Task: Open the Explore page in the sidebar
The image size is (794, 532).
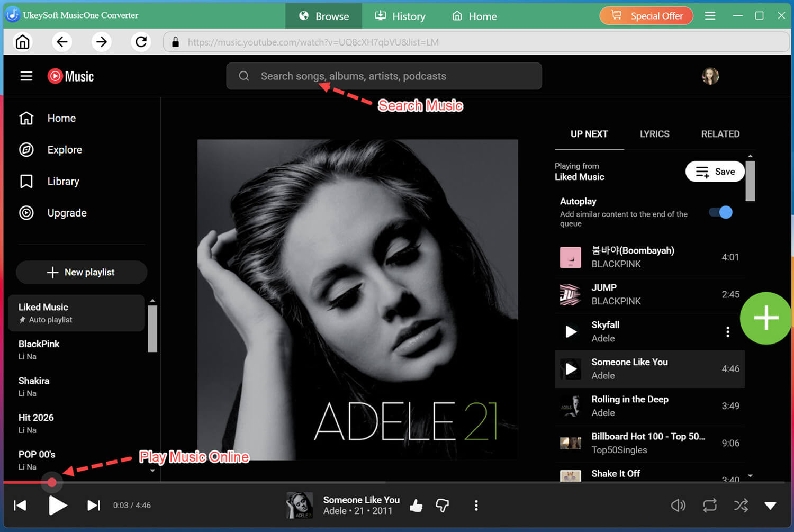Action: point(51,150)
